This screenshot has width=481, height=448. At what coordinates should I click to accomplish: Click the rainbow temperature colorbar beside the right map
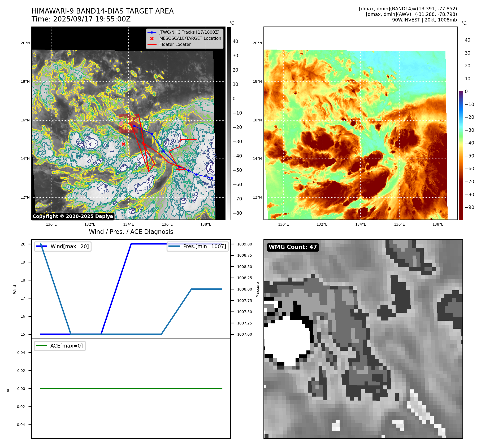pos(461,123)
